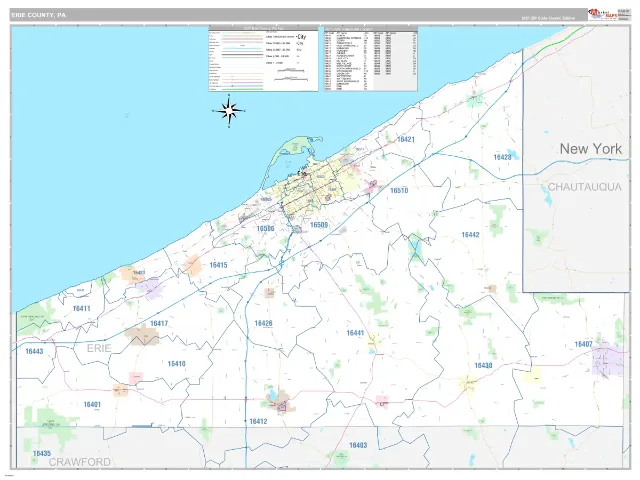This screenshot has height=480, width=640.
Task: Click ZIP code label 16407
Action: (583, 344)
